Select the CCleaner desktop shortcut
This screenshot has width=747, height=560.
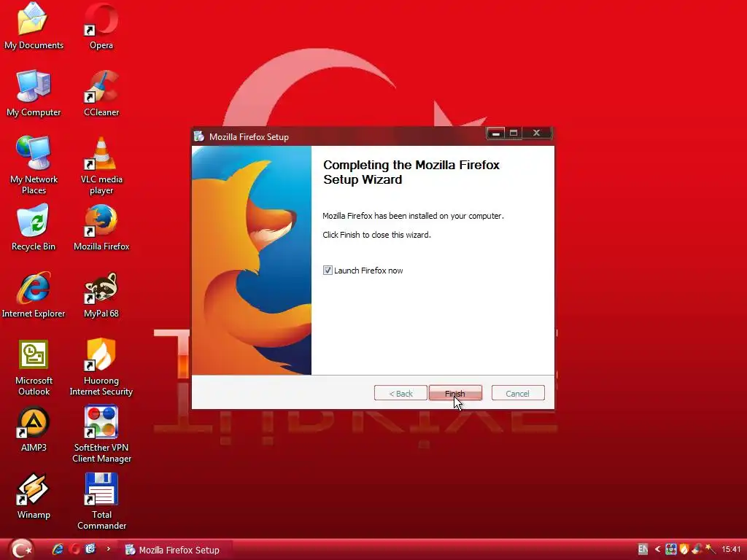tap(101, 93)
